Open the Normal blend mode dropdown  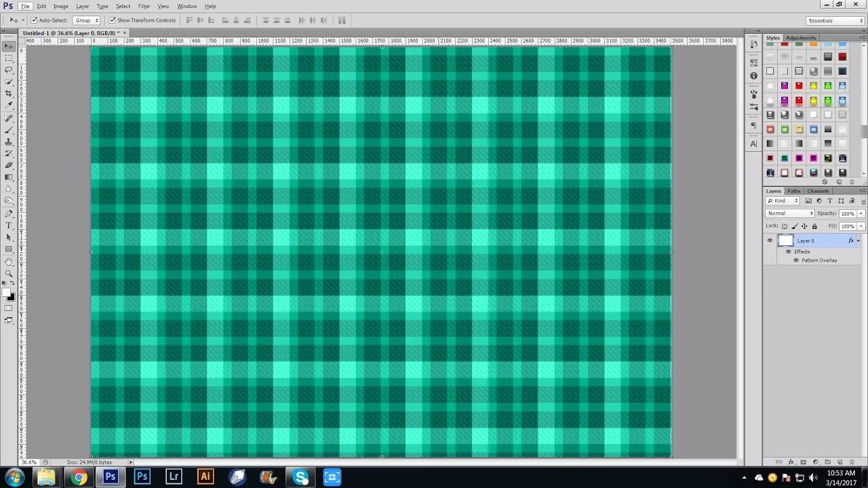coord(790,213)
